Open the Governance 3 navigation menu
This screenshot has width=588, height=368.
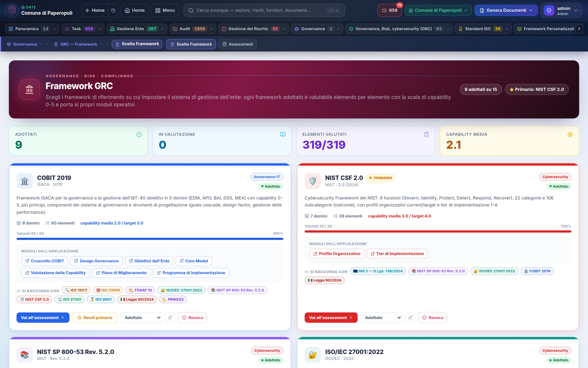point(317,29)
